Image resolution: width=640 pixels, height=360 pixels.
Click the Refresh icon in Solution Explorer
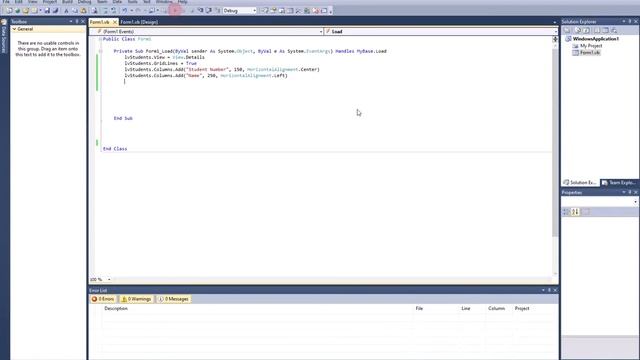[x=587, y=31]
